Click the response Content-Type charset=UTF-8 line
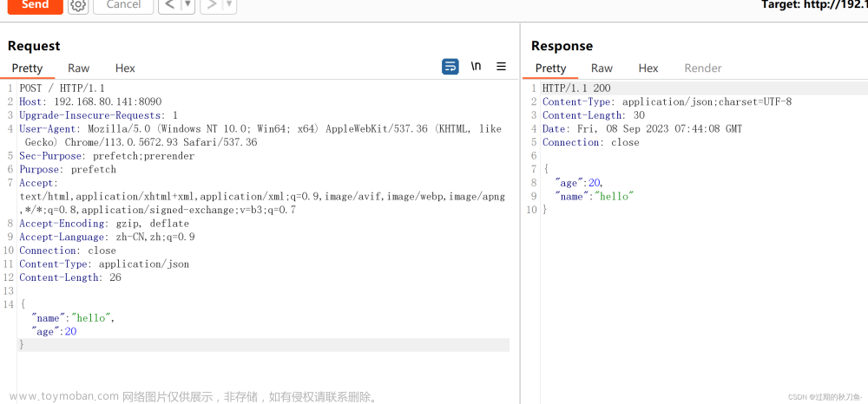Viewport: 868px width, 404px height. click(667, 101)
